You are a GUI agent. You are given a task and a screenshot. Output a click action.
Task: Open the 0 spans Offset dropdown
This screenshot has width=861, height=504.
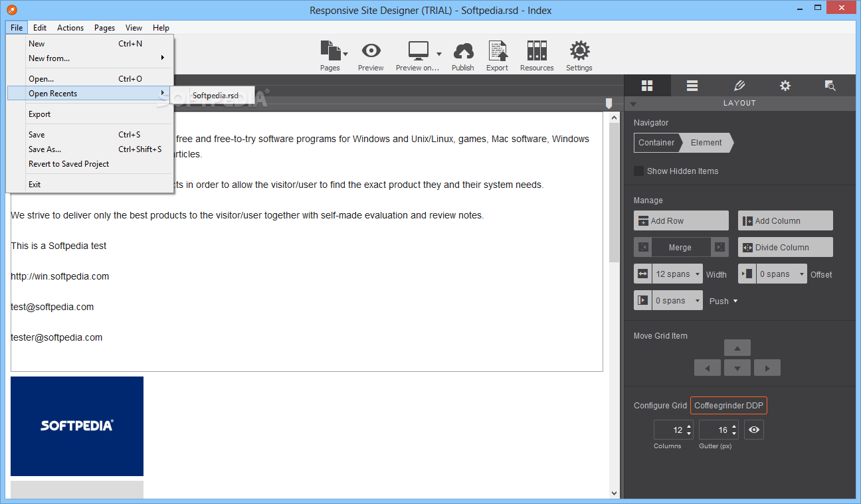pos(781,274)
